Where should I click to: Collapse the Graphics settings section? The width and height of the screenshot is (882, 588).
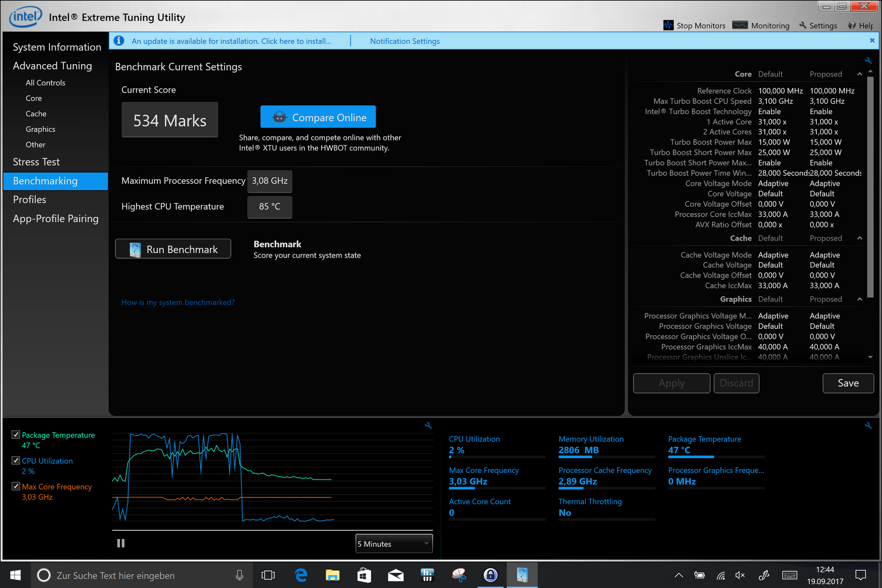point(860,299)
